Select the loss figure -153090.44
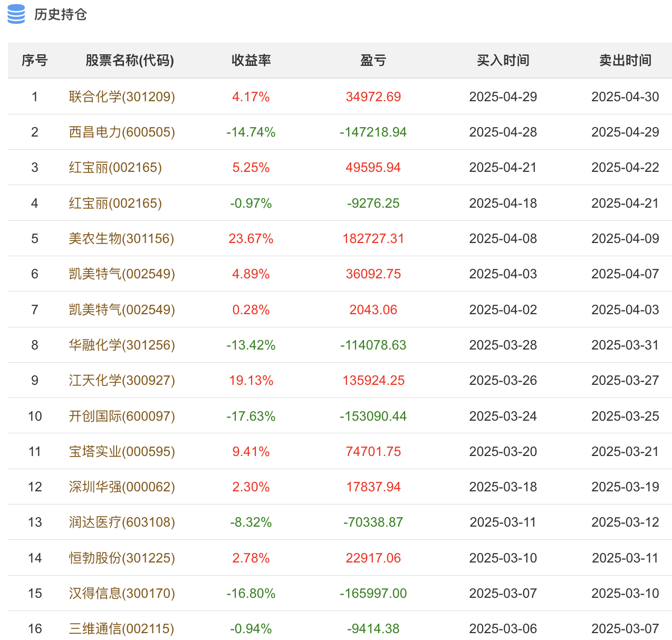Viewport: 672px width, 640px height. (x=373, y=416)
